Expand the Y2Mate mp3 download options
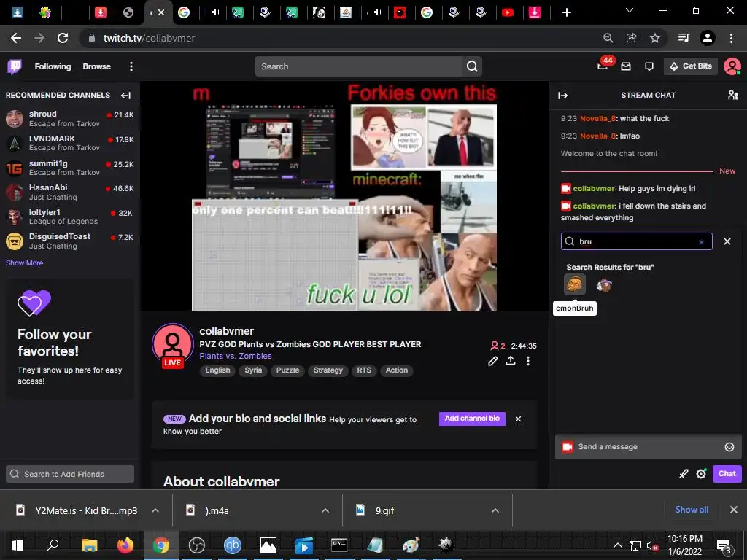The width and height of the screenshot is (747, 560). click(x=155, y=510)
